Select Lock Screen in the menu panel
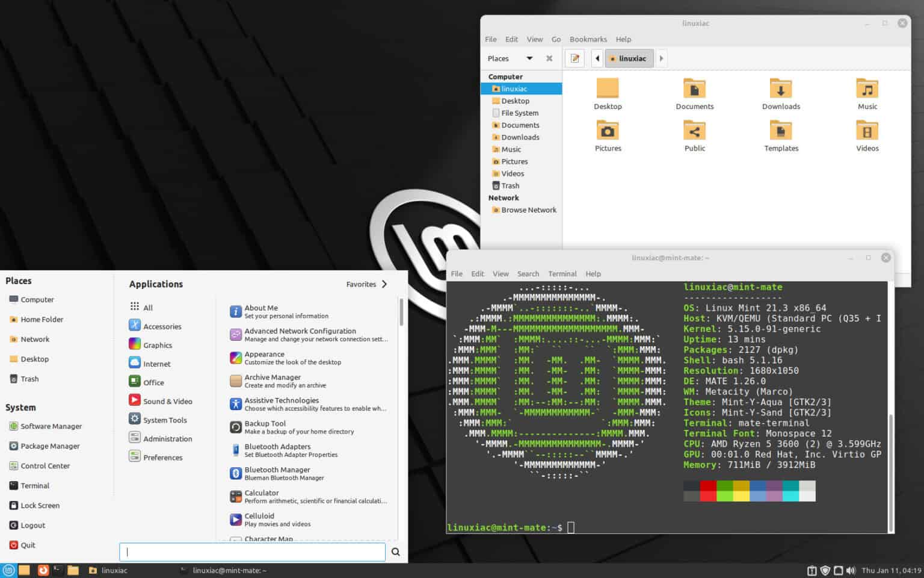The width and height of the screenshot is (924, 578). [x=40, y=505]
